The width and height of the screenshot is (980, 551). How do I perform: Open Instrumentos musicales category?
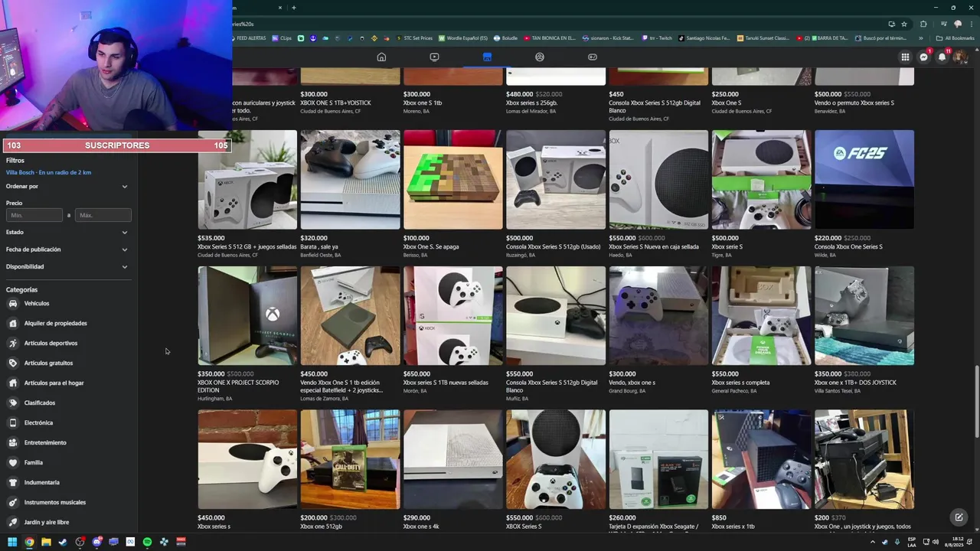[55, 503]
